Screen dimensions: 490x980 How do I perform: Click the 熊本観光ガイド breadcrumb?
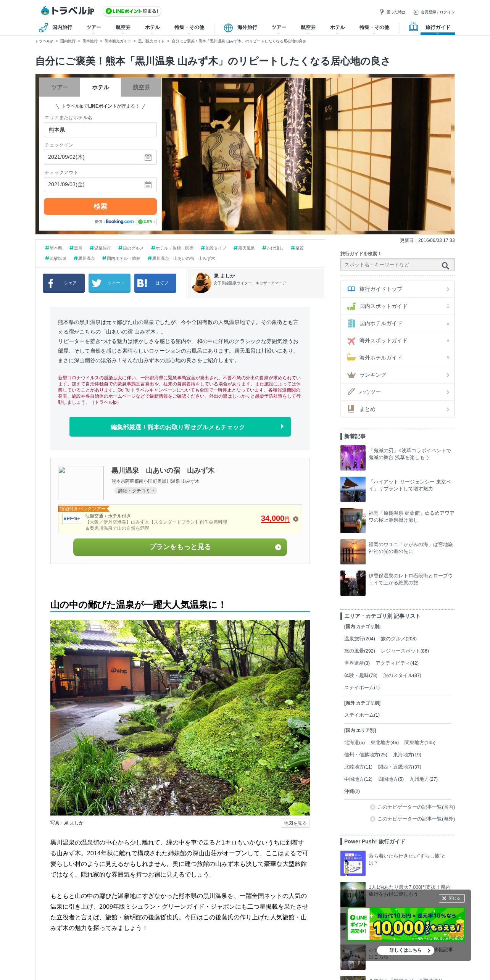point(118,41)
